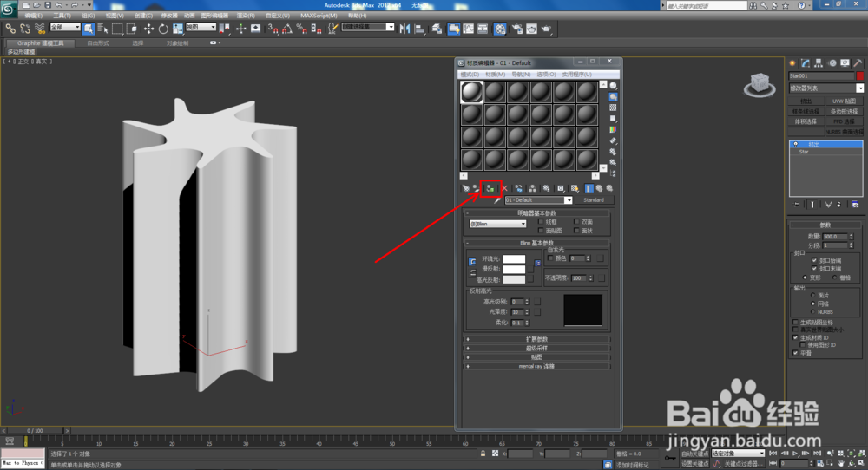Click Reset Map/Material red X icon
The height and width of the screenshot is (470, 868).
click(x=504, y=188)
